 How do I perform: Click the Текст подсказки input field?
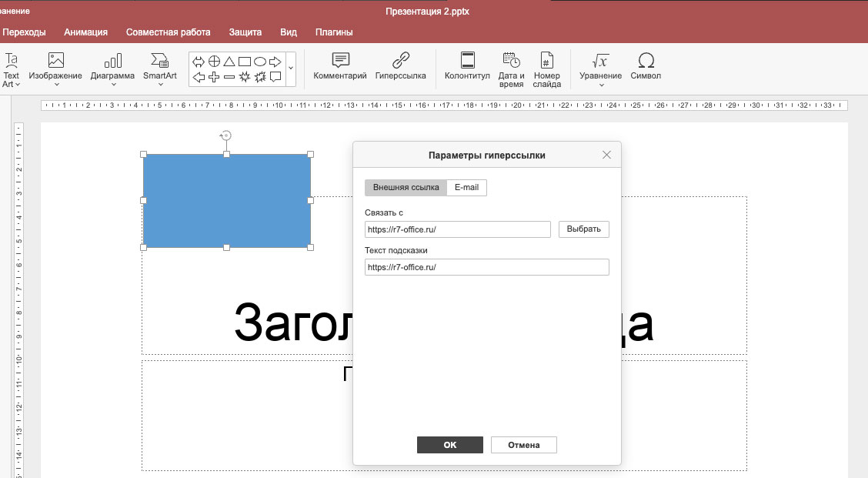pos(486,267)
